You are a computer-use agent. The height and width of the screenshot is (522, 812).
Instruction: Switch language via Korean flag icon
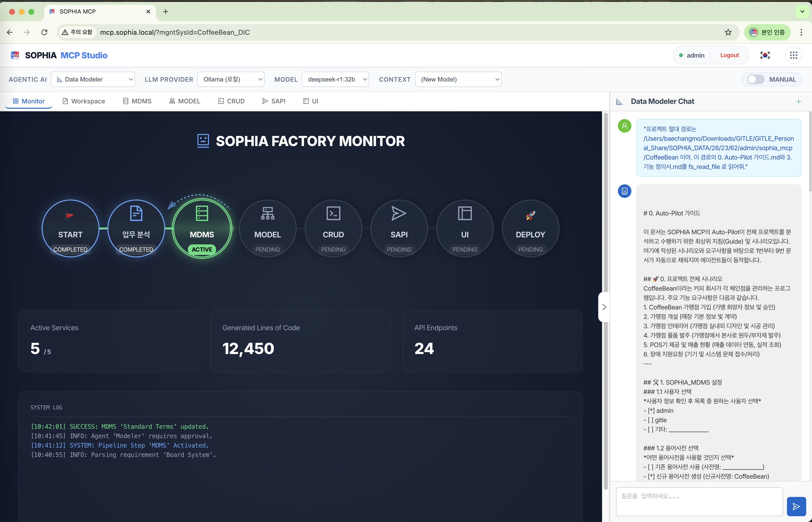[765, 55]
